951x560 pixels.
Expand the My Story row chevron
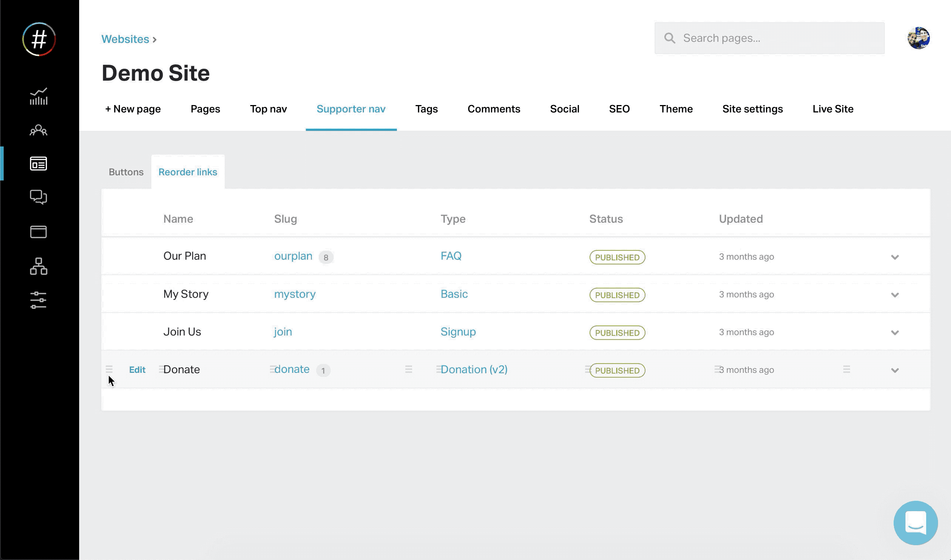tap(894, 295)
